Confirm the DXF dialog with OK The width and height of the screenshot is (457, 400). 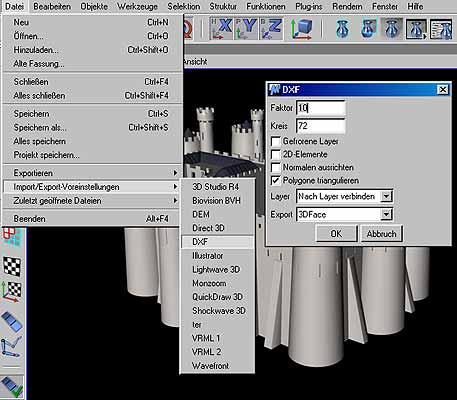pyautogui.click(x=336, y=234)
